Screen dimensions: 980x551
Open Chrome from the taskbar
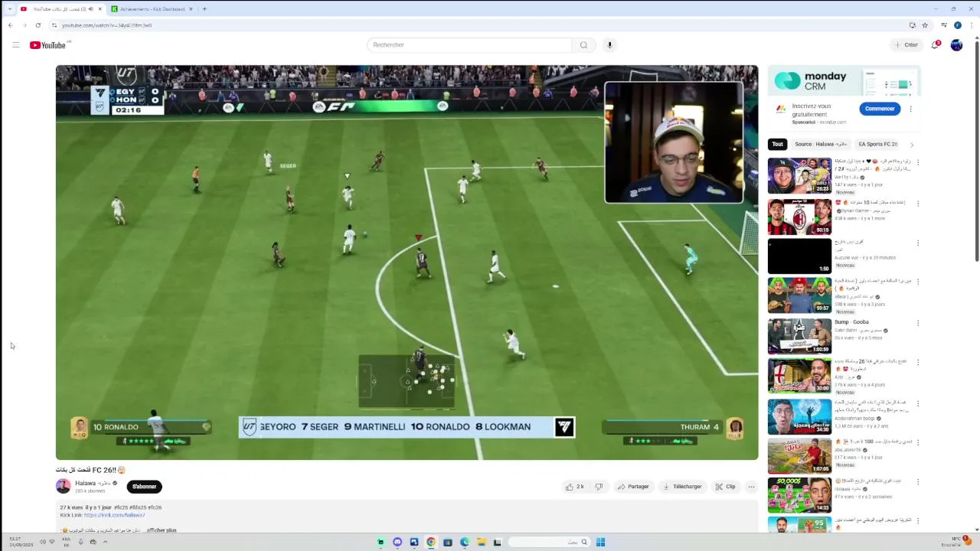point(431,542)
